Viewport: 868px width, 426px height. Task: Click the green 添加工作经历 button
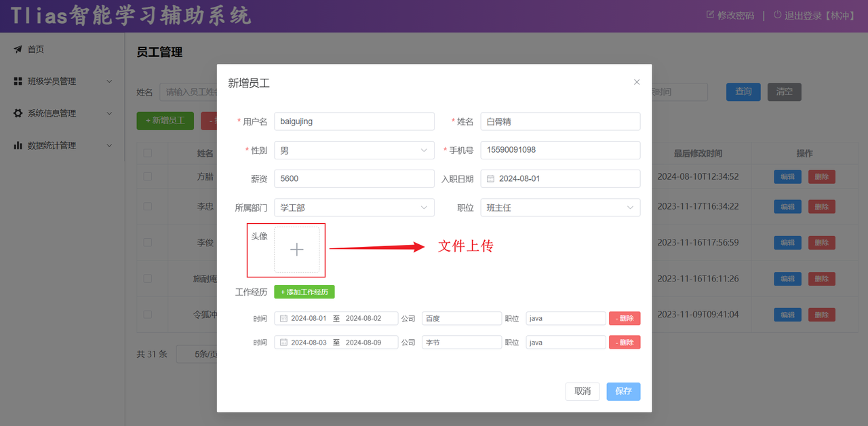tap(304, 292)
